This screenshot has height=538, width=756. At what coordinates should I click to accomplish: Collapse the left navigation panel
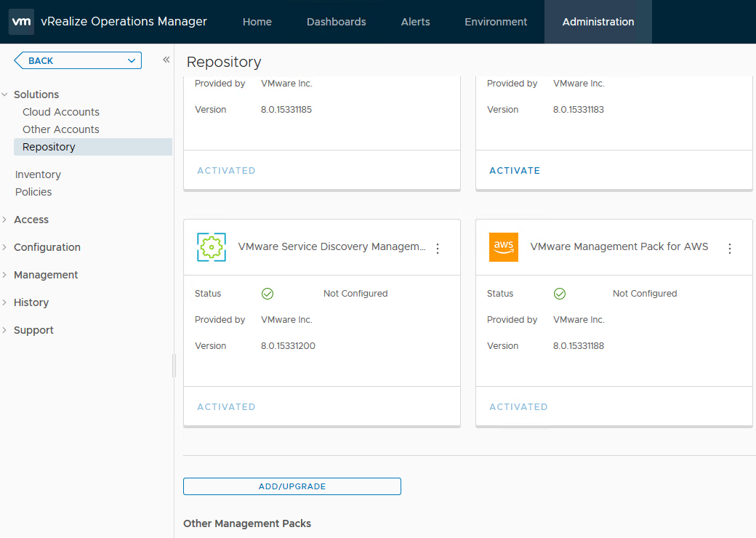(x=166, y=60)
